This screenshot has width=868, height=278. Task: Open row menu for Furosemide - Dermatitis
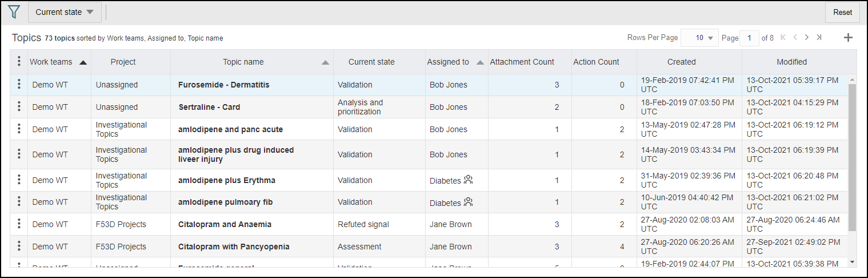pyautogui.click(x=19, y=85)
